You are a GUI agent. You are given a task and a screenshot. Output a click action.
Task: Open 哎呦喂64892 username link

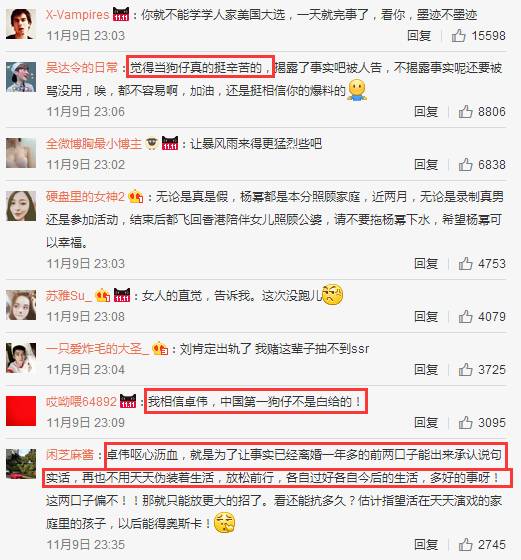81,401
